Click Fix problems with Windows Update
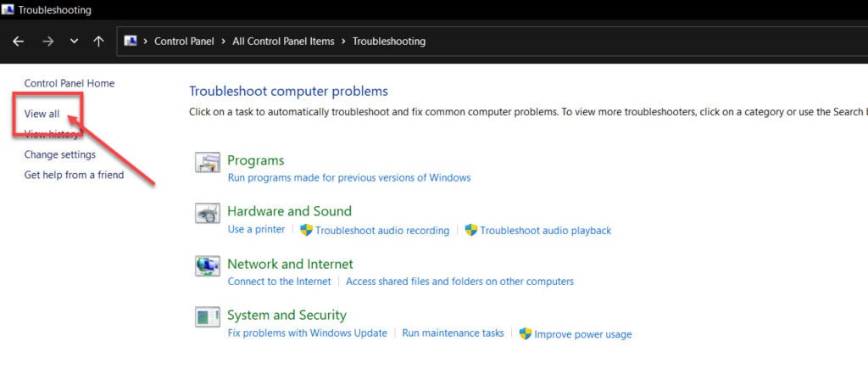Image resolution: width=868 pixels, height=386 pixels. [x=308, y=333]
